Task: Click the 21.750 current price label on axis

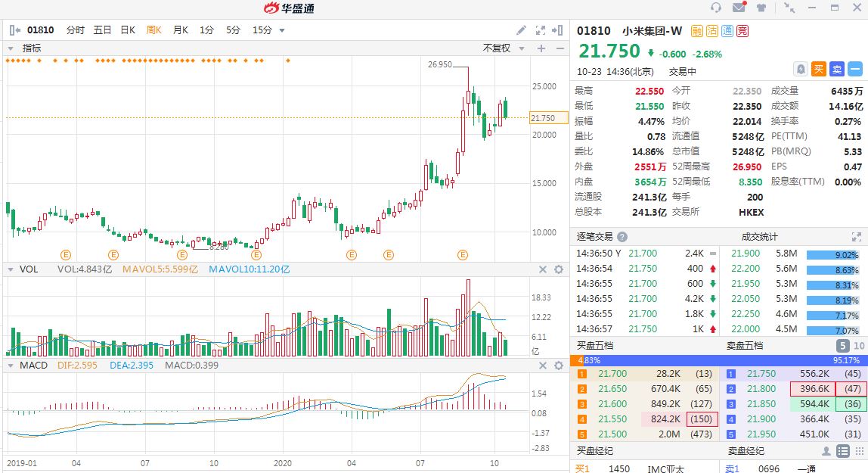Action: [549, 118]
